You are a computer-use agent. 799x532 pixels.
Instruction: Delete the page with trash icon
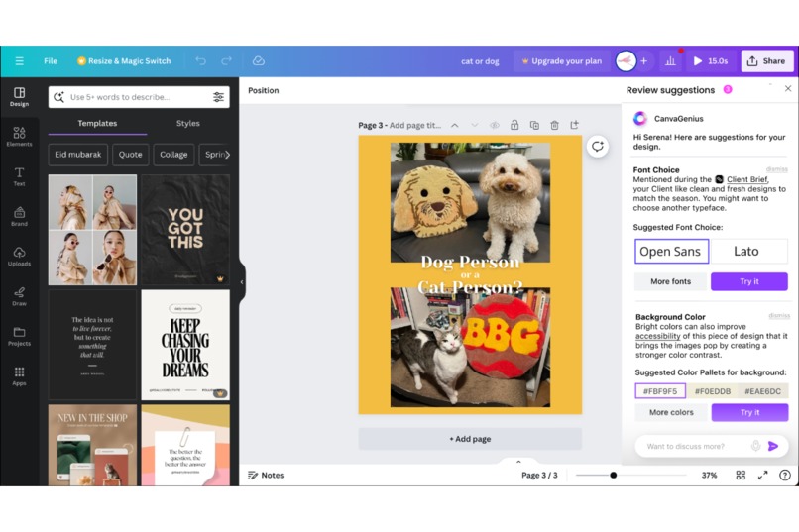[x=554, y=125]
